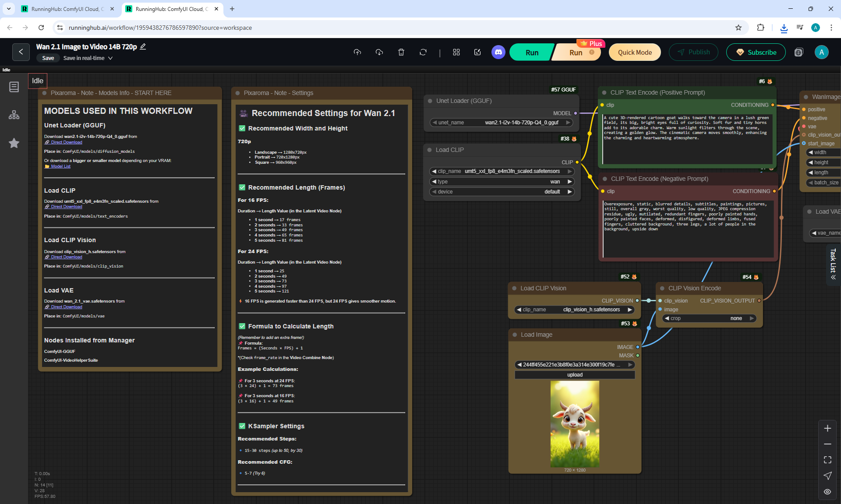This screenshot has width=841, height=504.
Task: Click the trash delete icon
Action: 401,52
